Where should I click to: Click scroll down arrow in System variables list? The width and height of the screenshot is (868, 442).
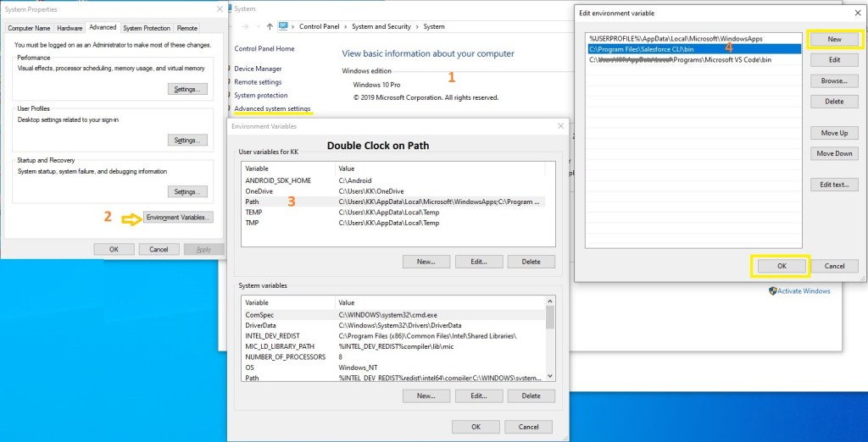click(x=550, y=376)
